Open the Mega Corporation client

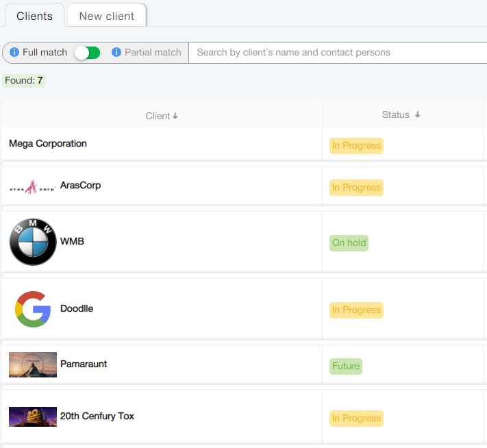coord(48,144)
